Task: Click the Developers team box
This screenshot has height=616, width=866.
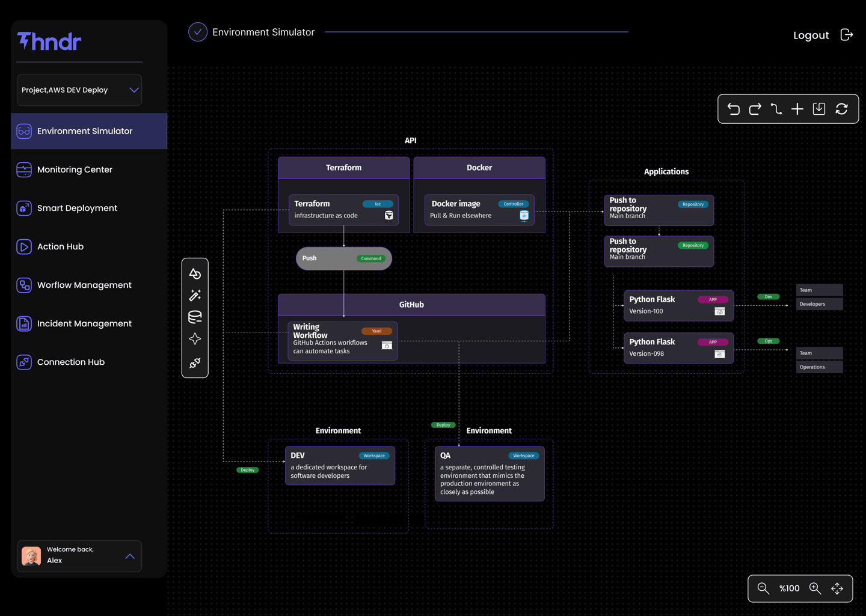Action: click(x=820, y=304)
